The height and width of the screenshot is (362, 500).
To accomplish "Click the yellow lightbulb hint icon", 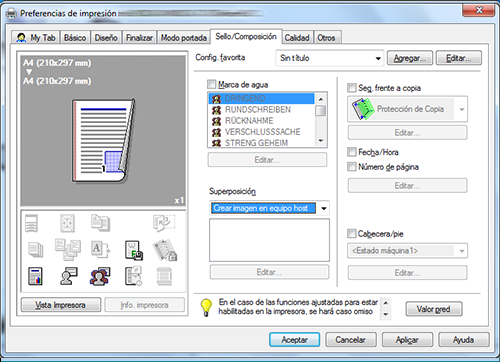I will [x=206, y=307].
